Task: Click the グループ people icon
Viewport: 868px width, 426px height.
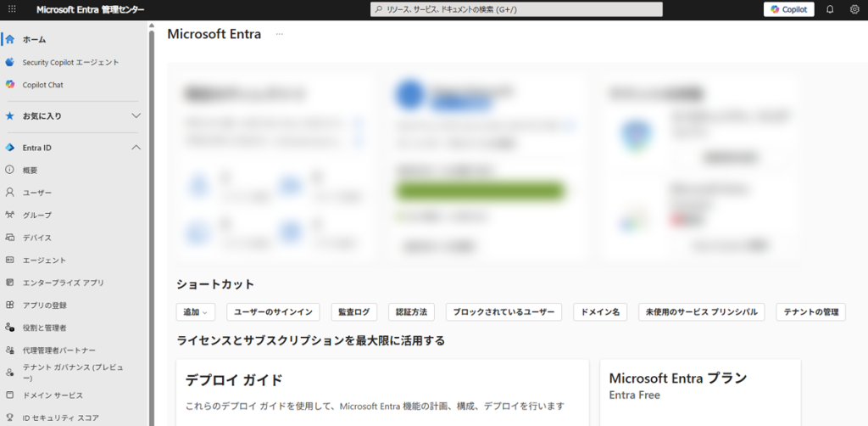Action: click(x=10, y=215)
